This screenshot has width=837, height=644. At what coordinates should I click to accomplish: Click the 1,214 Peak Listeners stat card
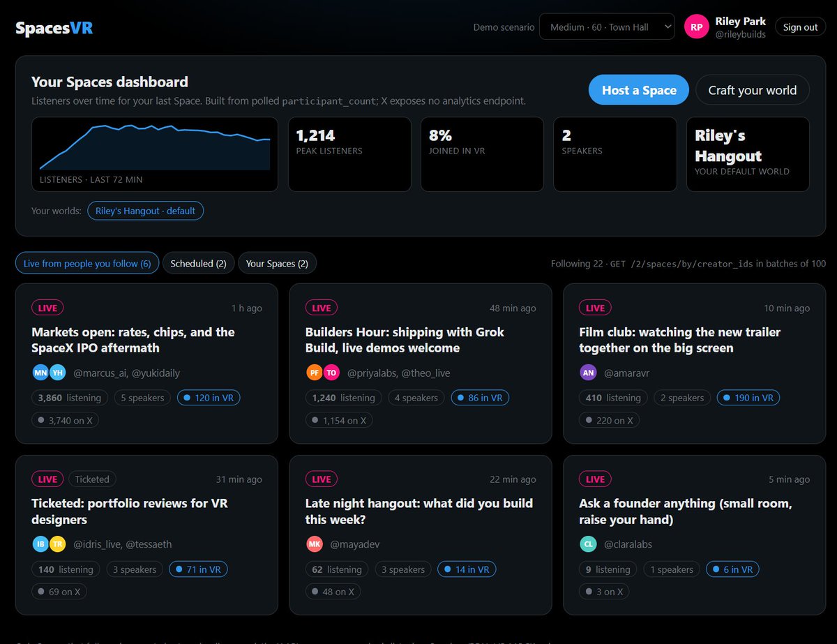pos(349,154)
